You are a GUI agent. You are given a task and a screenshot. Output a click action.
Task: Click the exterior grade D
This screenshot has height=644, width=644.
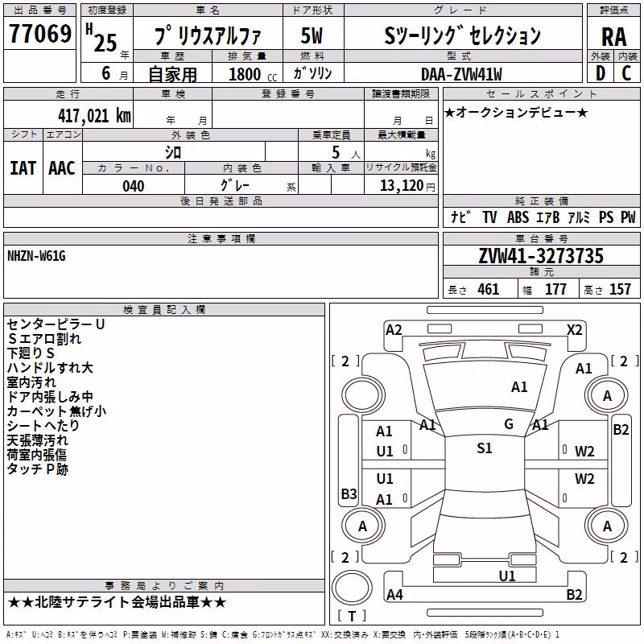[x=601, y=73]
